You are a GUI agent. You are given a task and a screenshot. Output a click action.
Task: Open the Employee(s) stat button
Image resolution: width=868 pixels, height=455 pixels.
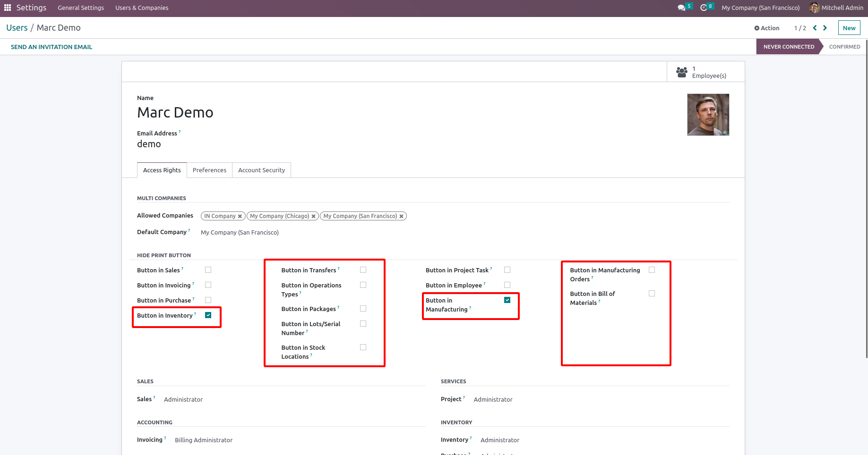[706, 72]
